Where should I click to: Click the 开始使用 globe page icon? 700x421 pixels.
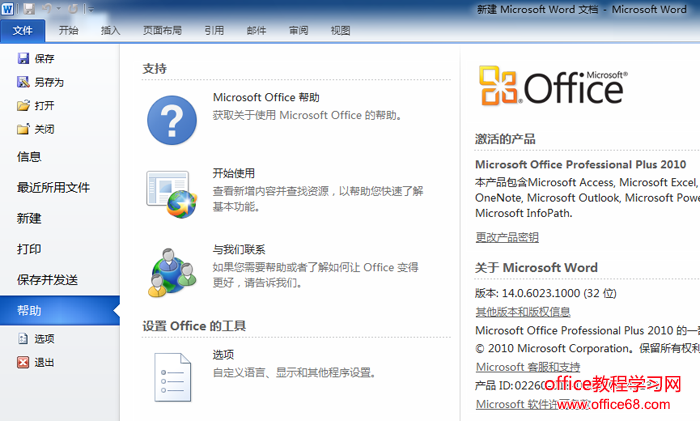[x=172, y=194]
